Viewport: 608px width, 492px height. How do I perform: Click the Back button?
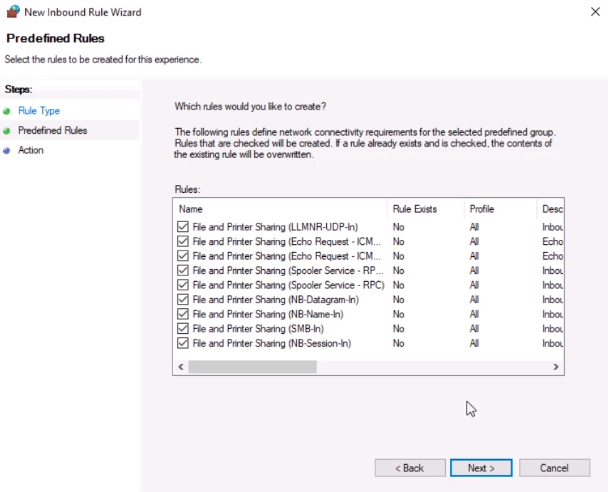[410, 468]
